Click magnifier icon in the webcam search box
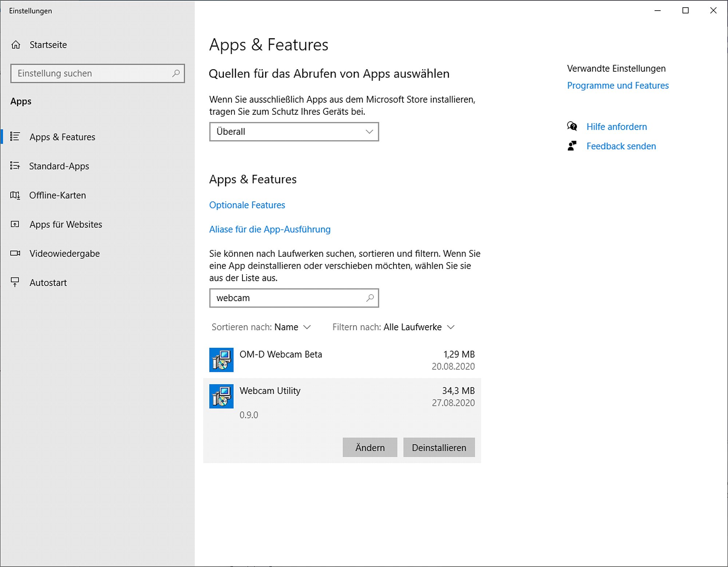The width and height of the screenshot is (728, 567). tap(370, 298)
